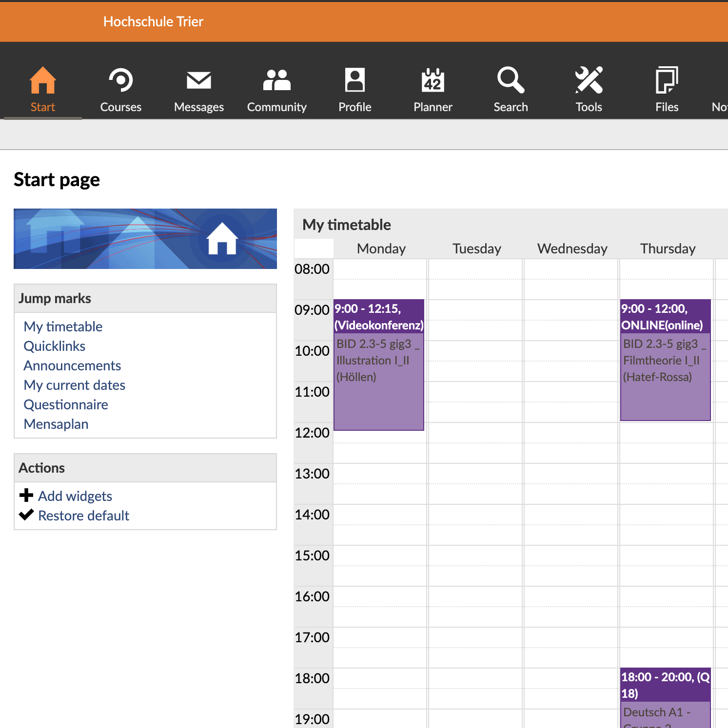
Task: Go to the Community icon
Action: 276,80
